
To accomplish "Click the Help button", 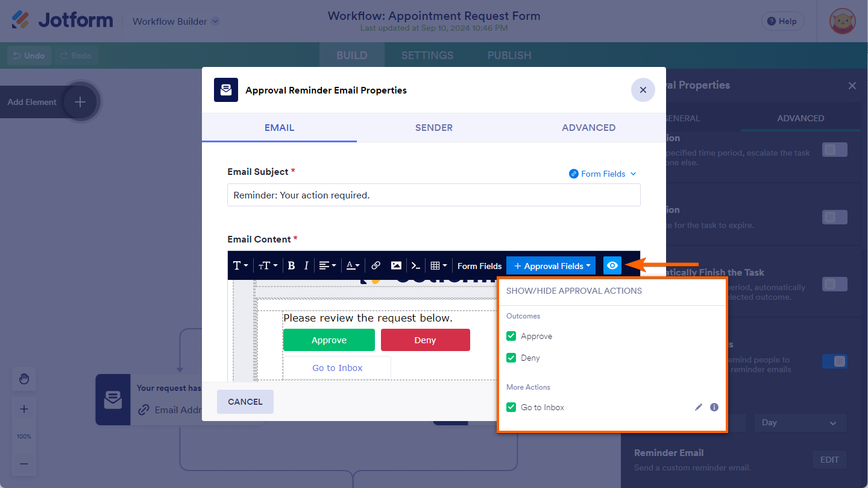I will pyautogui.click(x=782, y=21).
